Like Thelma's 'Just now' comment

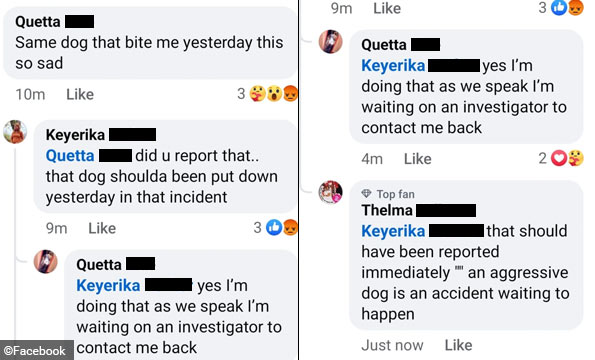pos(458,345)
